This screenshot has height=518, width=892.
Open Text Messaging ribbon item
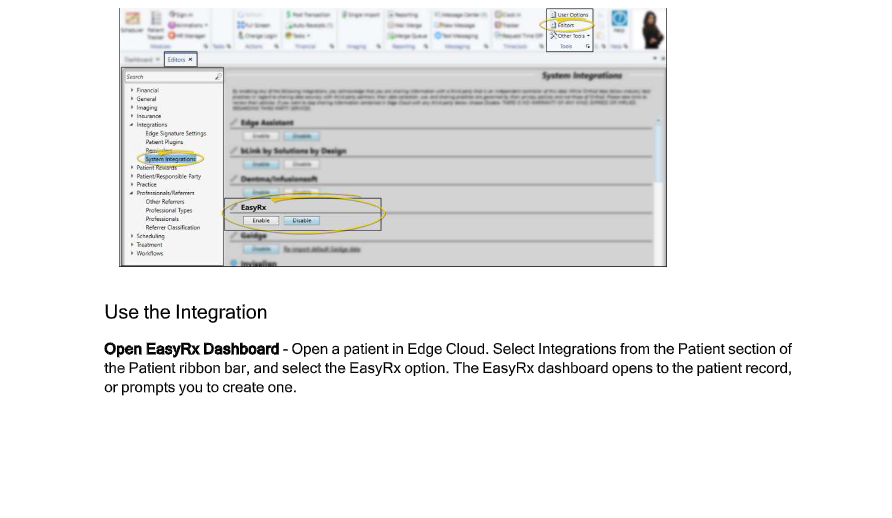456,35
